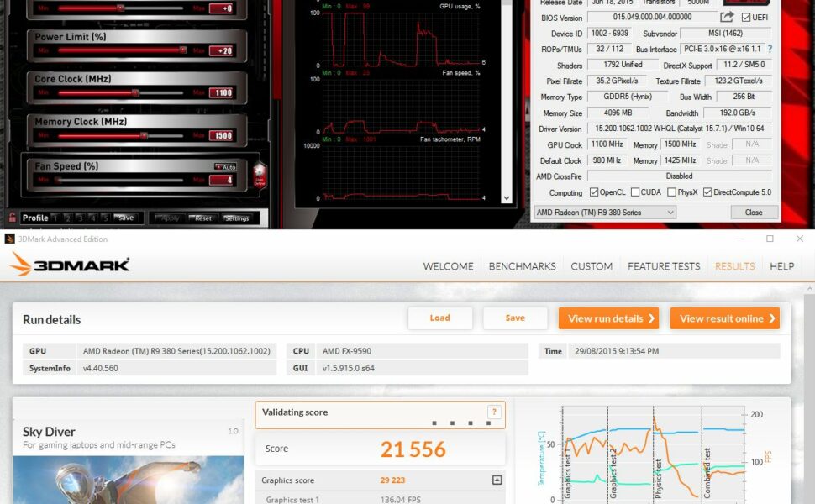
Task: Click the Fan Speed value field
Action: click(221, 181)
